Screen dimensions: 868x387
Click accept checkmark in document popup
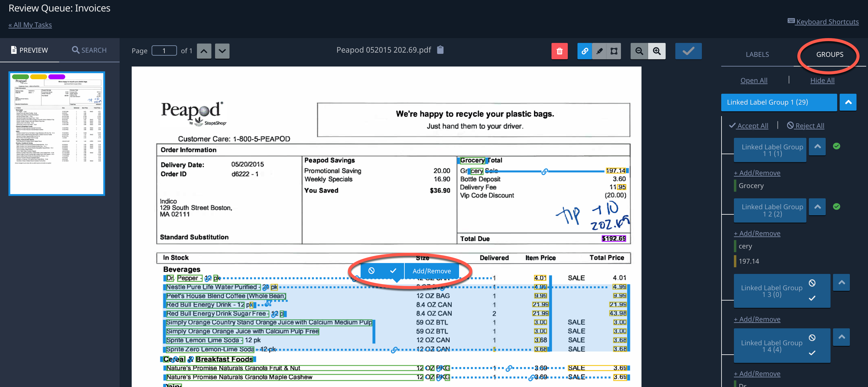(393, 271)
